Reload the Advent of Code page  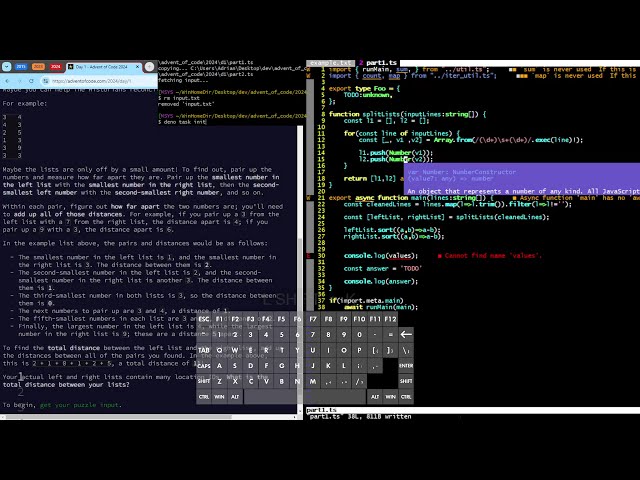pyautogui.click(x=31, y=81)
